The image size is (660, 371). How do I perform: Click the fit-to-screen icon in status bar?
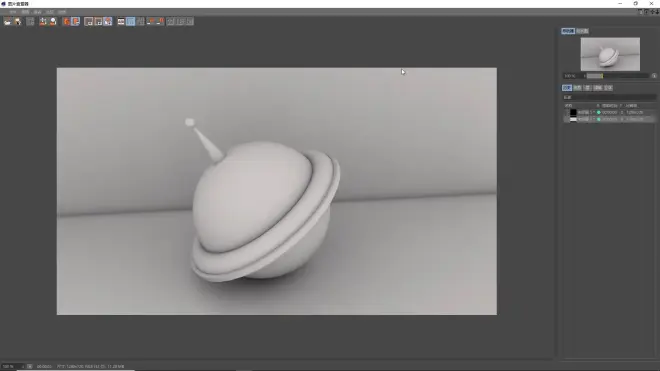click(x=29, y=366)
